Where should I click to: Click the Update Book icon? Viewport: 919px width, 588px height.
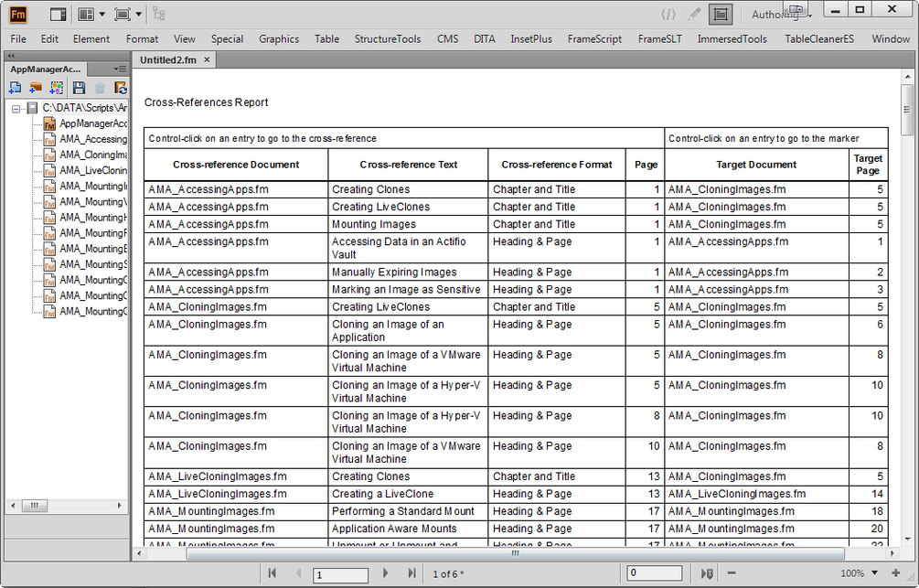point(120,88)
